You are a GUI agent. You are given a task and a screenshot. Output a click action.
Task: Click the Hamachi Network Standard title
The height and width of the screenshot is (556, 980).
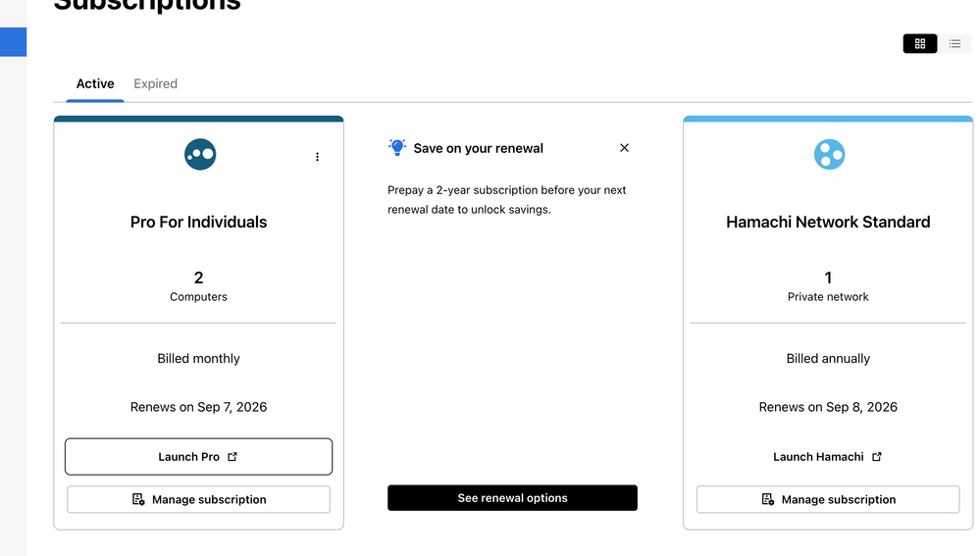[828, 223]
